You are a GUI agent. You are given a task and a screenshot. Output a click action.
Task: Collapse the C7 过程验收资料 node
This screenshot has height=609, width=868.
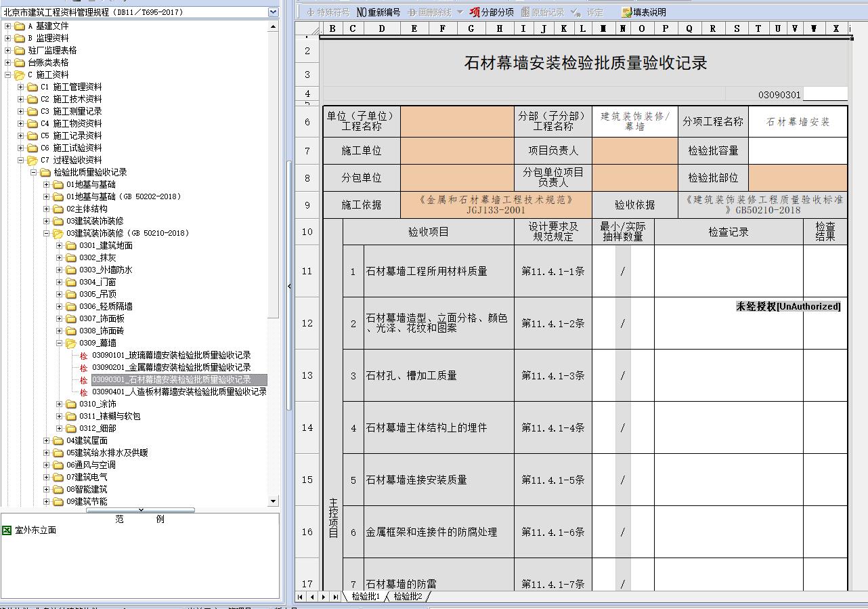(x=21, y=160)
